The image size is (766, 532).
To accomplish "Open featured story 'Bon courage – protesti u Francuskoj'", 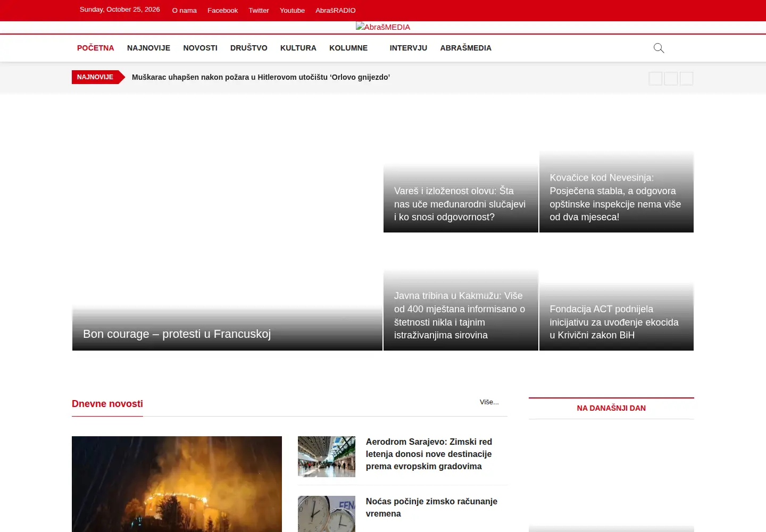I will click(177, 334).
